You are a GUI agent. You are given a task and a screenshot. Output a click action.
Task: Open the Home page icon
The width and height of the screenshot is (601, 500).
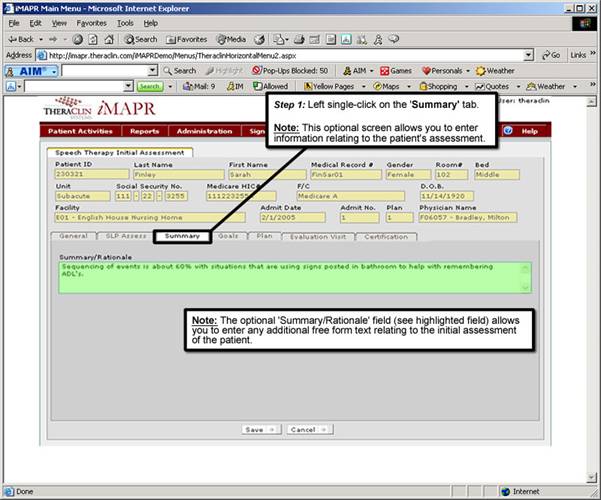(x=109, y=39)
